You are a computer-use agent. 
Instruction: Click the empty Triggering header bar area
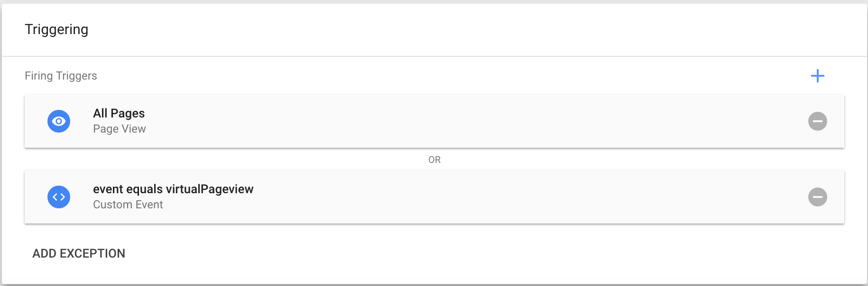[x=474, y=29]
